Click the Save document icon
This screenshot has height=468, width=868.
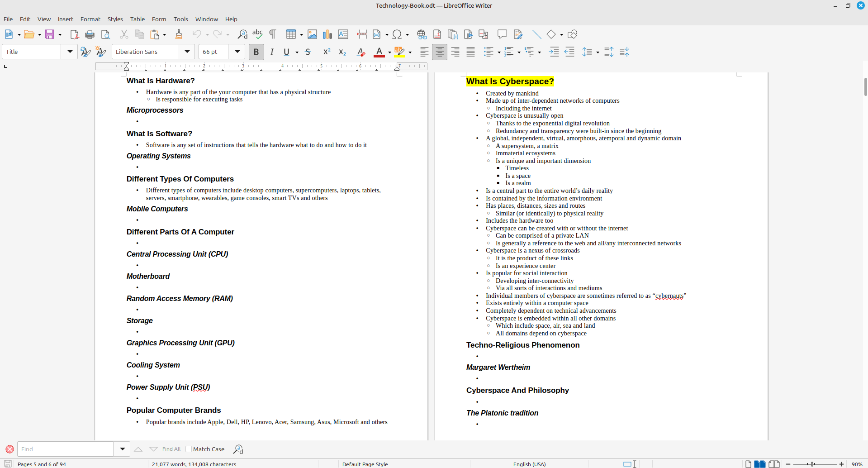click(x=49, y=34)
